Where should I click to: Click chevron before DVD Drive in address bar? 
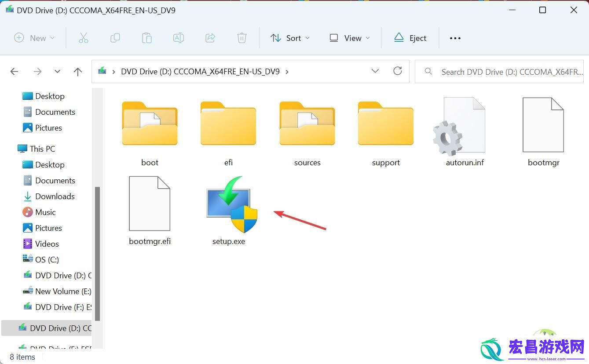click(x=114, y=72)
